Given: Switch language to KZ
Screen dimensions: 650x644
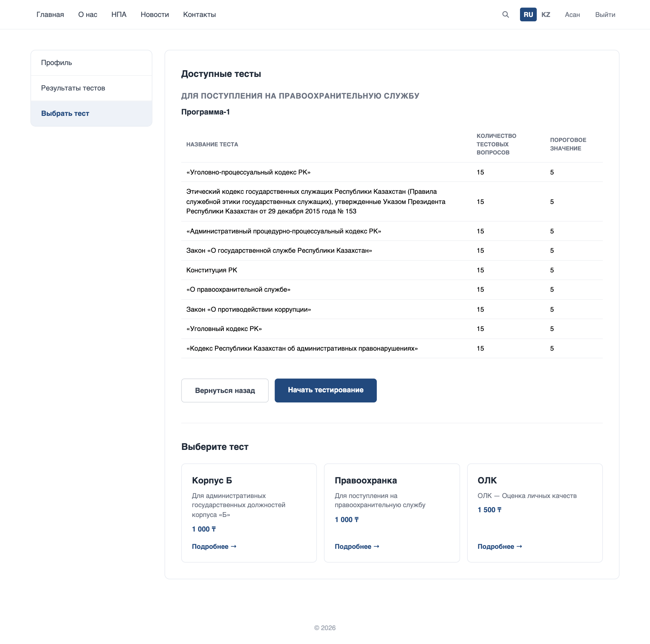Looking at the screenshot, I should coord(546,15).
